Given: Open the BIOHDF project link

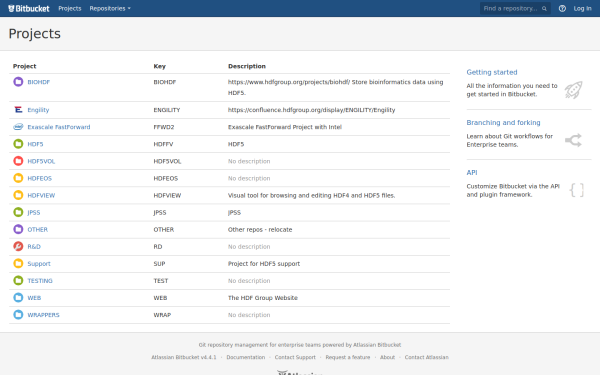Looking at the screenshot, I should (x=39, y=82).
